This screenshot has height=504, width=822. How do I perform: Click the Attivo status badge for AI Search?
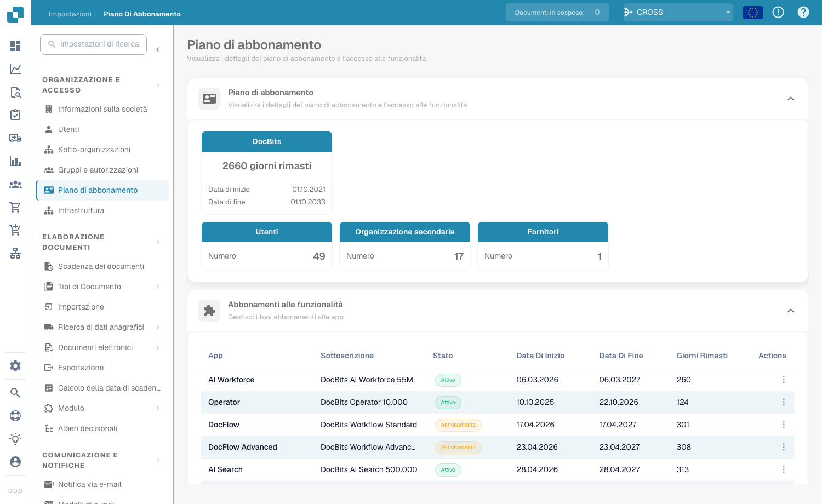(x=448, y=469)
